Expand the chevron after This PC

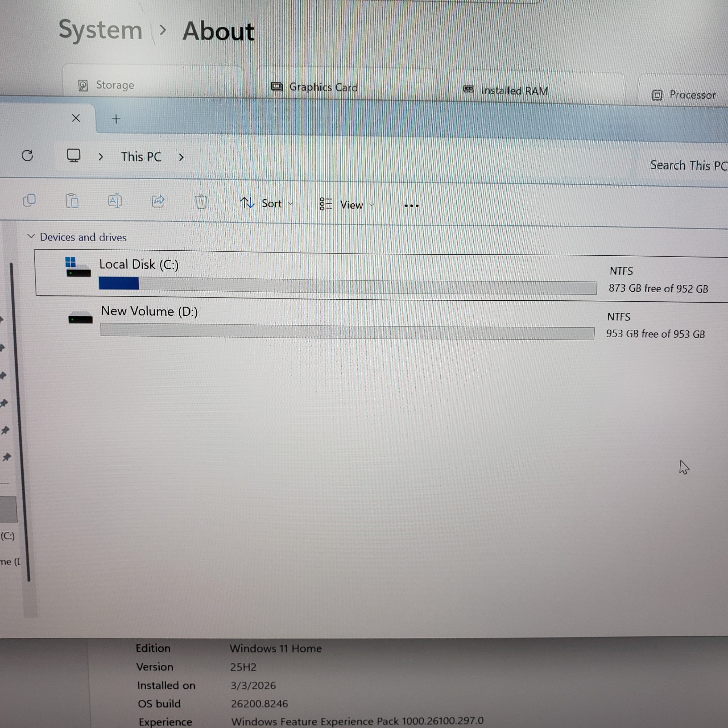coord(181,157)
